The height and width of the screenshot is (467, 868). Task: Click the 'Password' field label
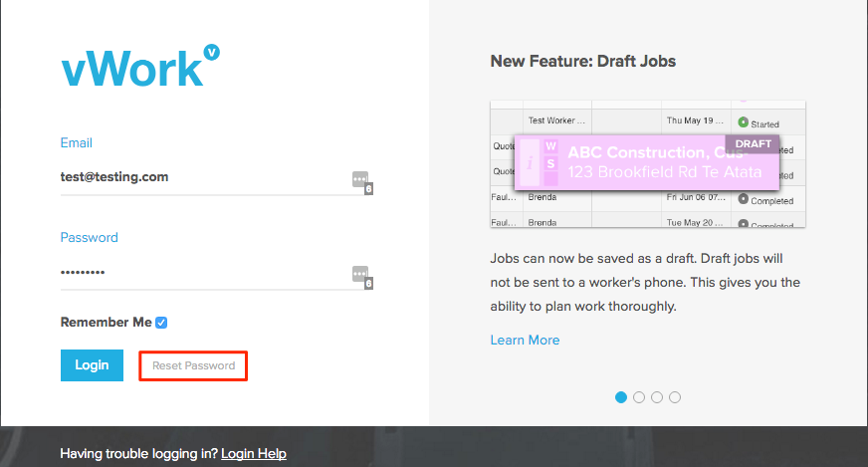[90, 238]
